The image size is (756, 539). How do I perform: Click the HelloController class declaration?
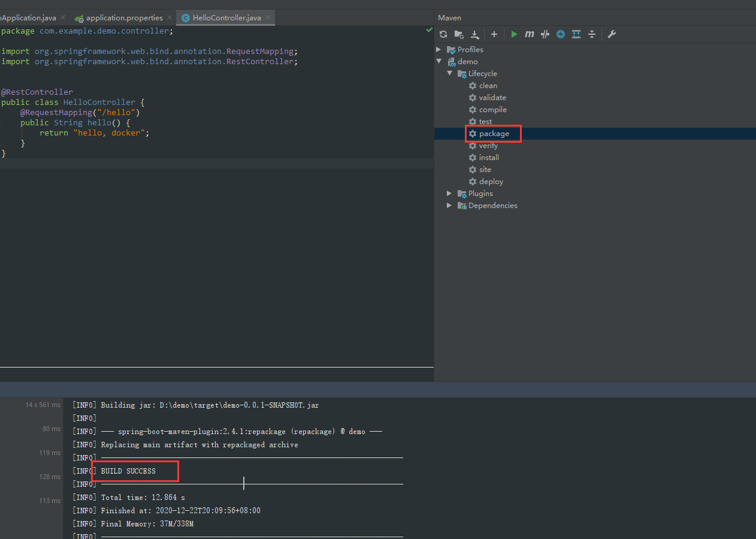pyautogui.click(x=73, y=102)
